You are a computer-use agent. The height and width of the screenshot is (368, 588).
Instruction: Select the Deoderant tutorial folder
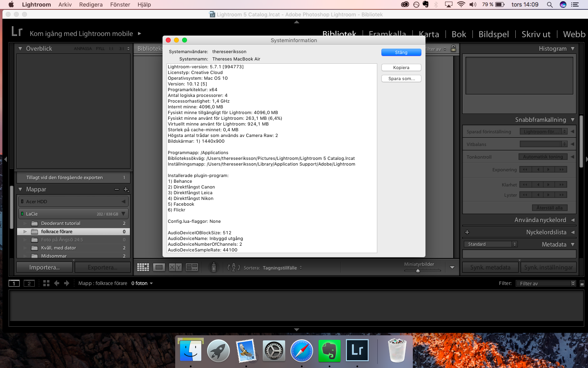pyautogui.click(x=73, y=223)
